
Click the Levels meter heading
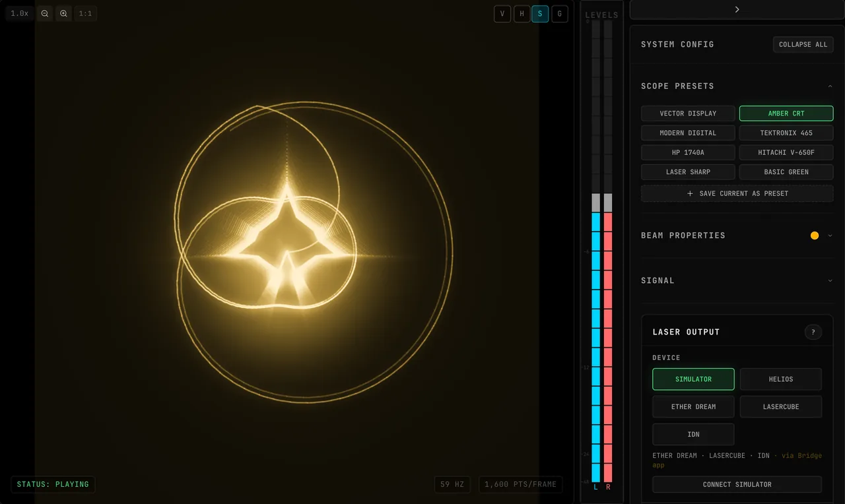(601, 15)
